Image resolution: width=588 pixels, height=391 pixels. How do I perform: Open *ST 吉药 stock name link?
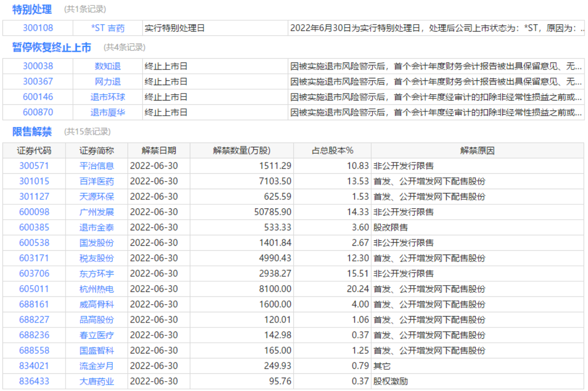coord(107,28)
